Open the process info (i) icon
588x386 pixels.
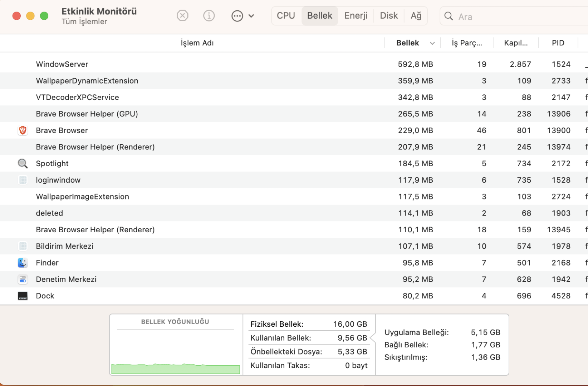coord(209,16)
